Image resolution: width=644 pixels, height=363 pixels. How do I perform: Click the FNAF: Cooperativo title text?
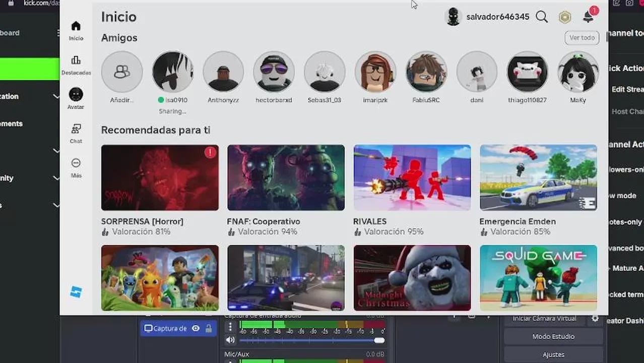tap(264, 221)
